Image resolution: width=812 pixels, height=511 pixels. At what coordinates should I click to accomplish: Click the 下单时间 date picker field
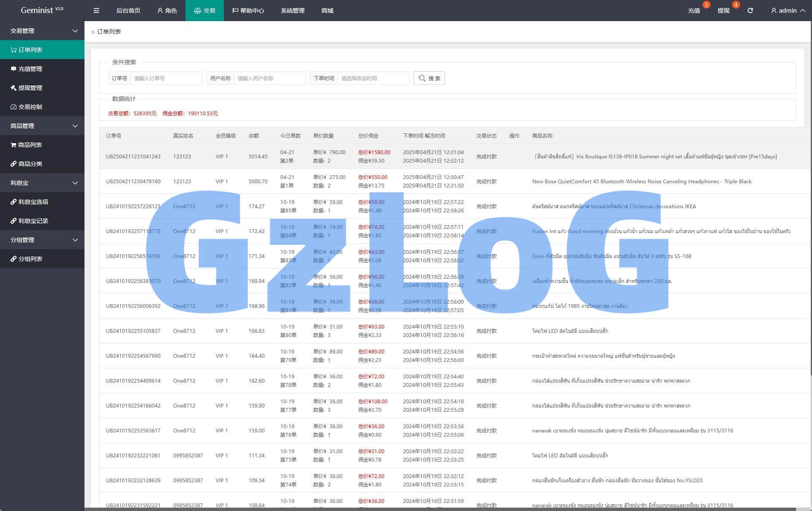point(373,78)
